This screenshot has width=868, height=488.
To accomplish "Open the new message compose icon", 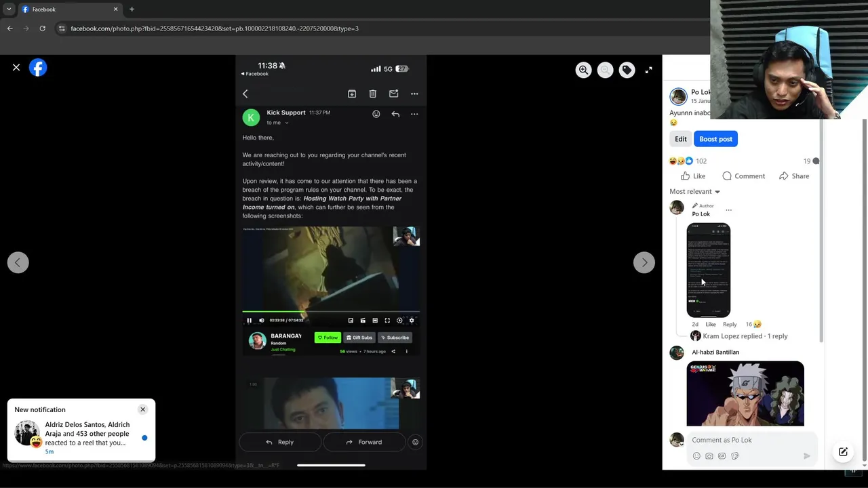I will point(843,451).
